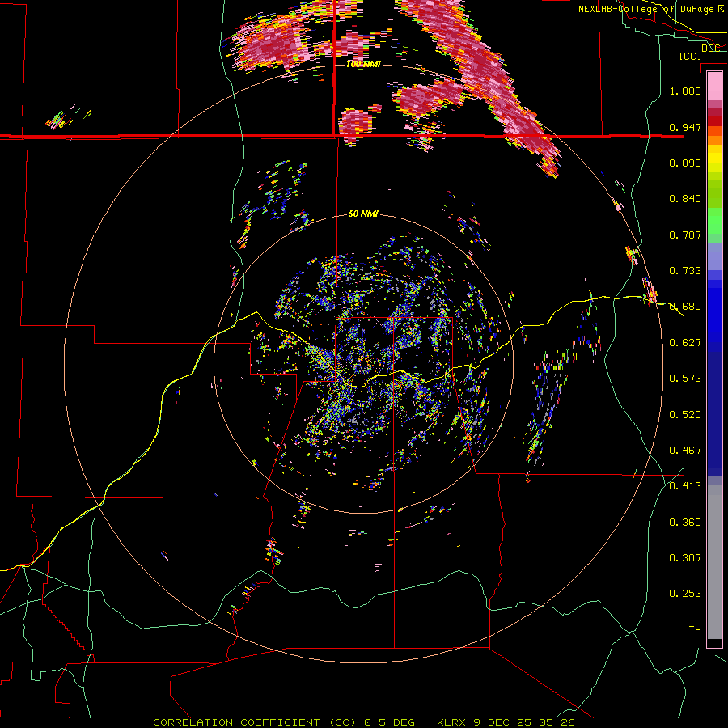Click the 0.253 legend value
728x728 pixels.
(685, 594)
